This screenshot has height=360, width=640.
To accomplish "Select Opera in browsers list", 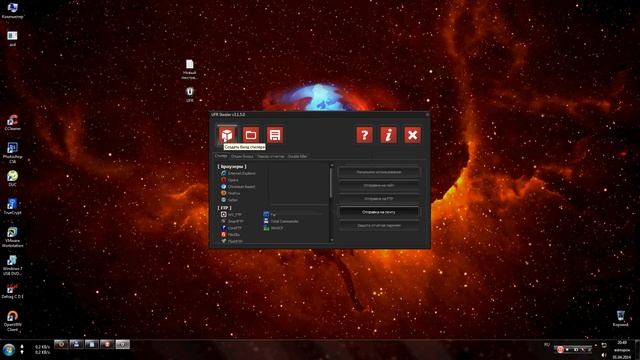I will click(x=229, y=180).
